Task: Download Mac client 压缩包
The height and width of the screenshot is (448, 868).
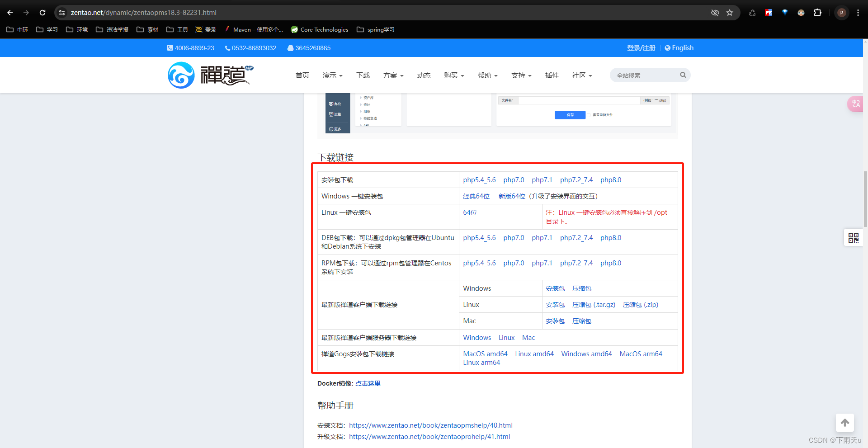Action: point(582,321)
